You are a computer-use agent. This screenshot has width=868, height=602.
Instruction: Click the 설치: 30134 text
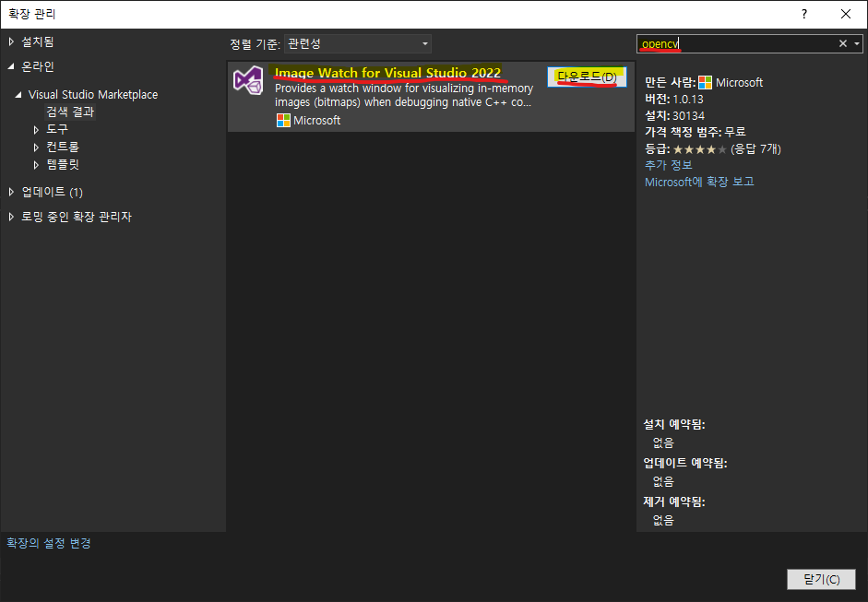point(674,115)
